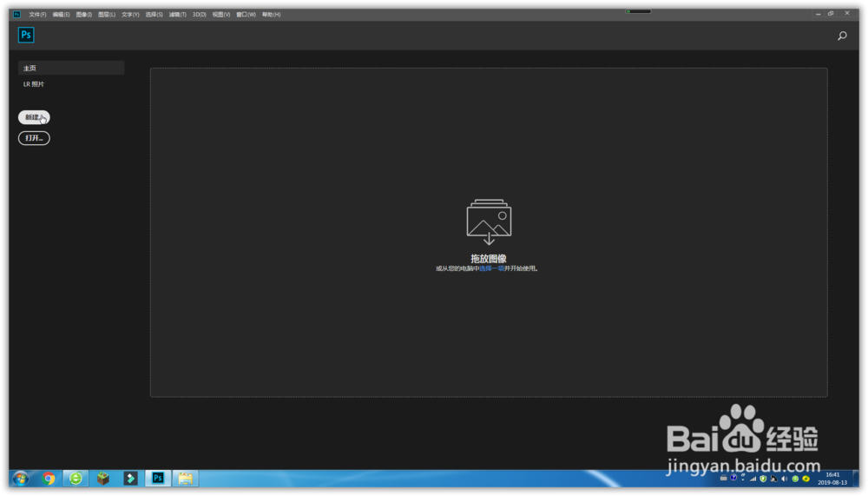Viewport: 868px width, 496px height.
Task: Open the 图层(L) menu
Action: pos(107,15)
